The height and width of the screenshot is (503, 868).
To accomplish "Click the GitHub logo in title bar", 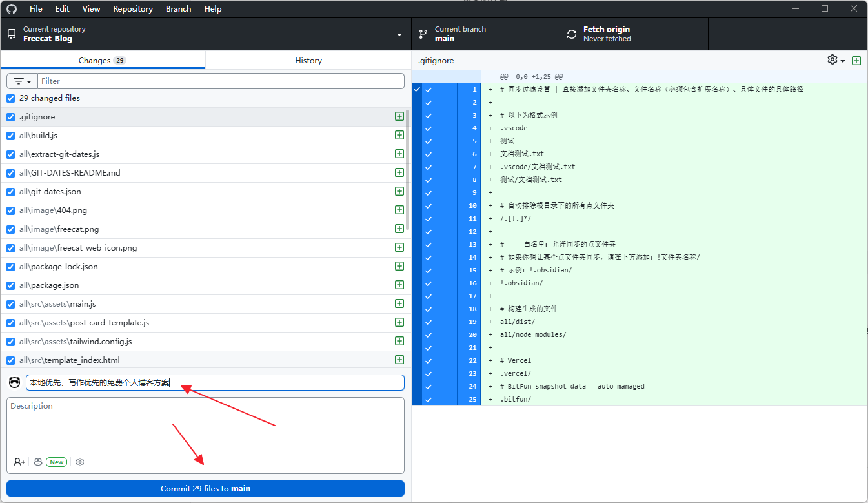I will coord(12,9).
